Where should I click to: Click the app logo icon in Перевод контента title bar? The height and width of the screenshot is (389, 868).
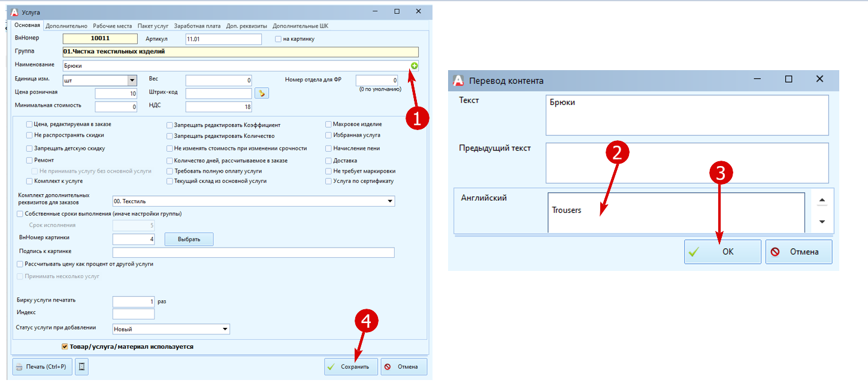458,80
